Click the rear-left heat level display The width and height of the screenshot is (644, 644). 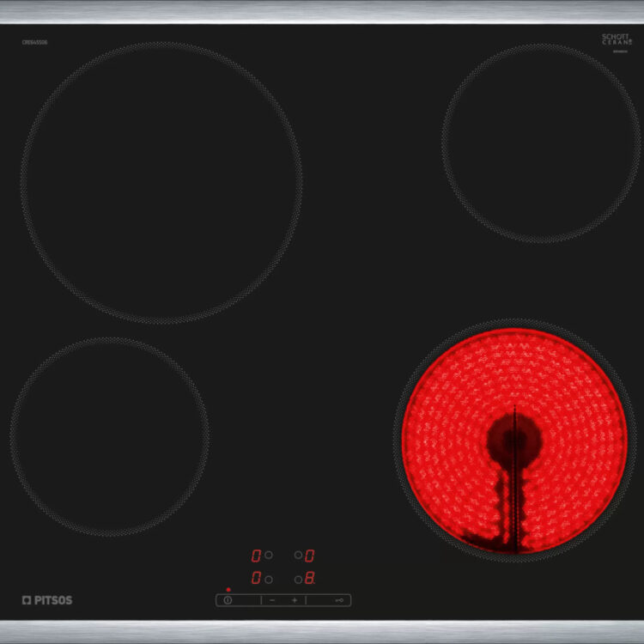(x=256, y=556)
